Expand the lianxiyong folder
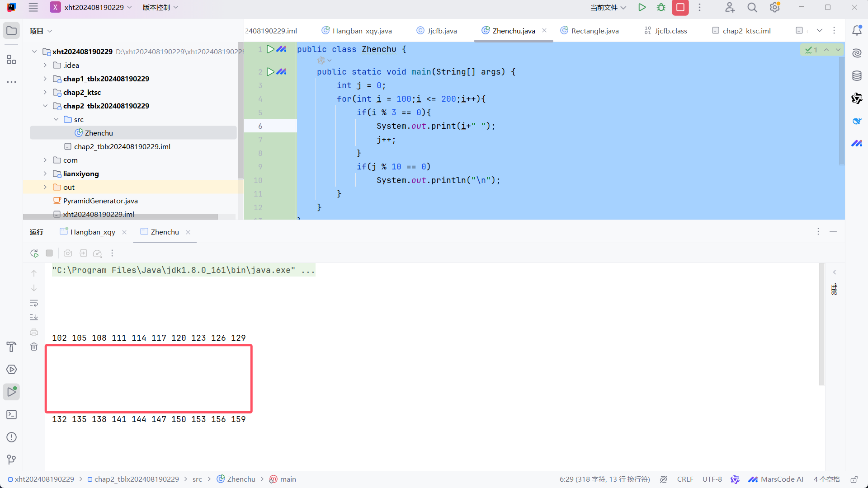Viewport: 868px width, 488px height. [45, 174]
